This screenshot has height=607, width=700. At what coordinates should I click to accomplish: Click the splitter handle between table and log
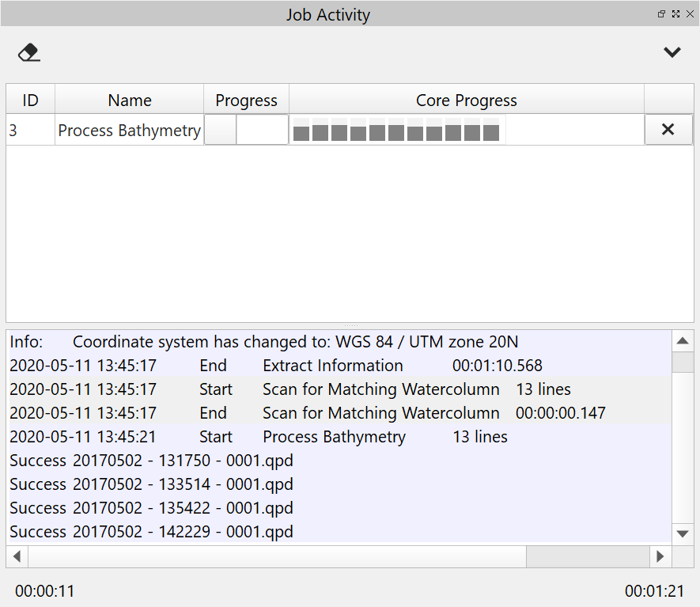350,325
